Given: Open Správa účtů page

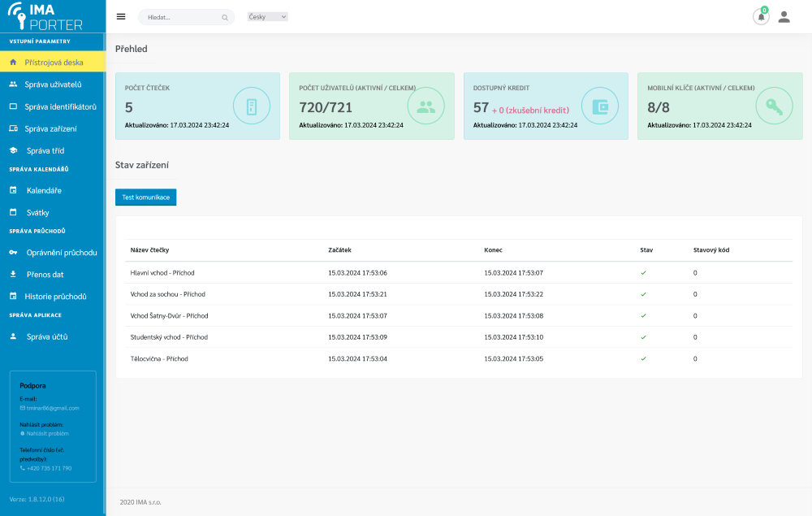Looking at the screenshot, I should coord(53,336).
